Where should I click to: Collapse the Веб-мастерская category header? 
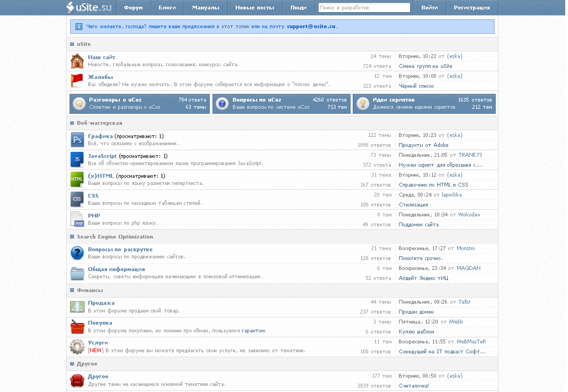pyautogui.click(x=72, y=123)
